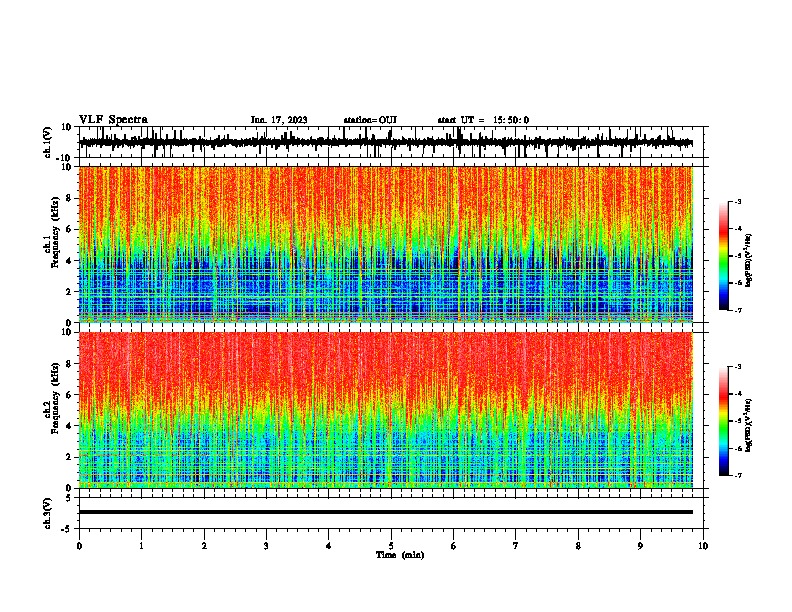The height and width of the screenshot is (612, 792).
Task: Click the "5" tick label on the time axis
Action: pyautogui.click(x=391, y=546)
